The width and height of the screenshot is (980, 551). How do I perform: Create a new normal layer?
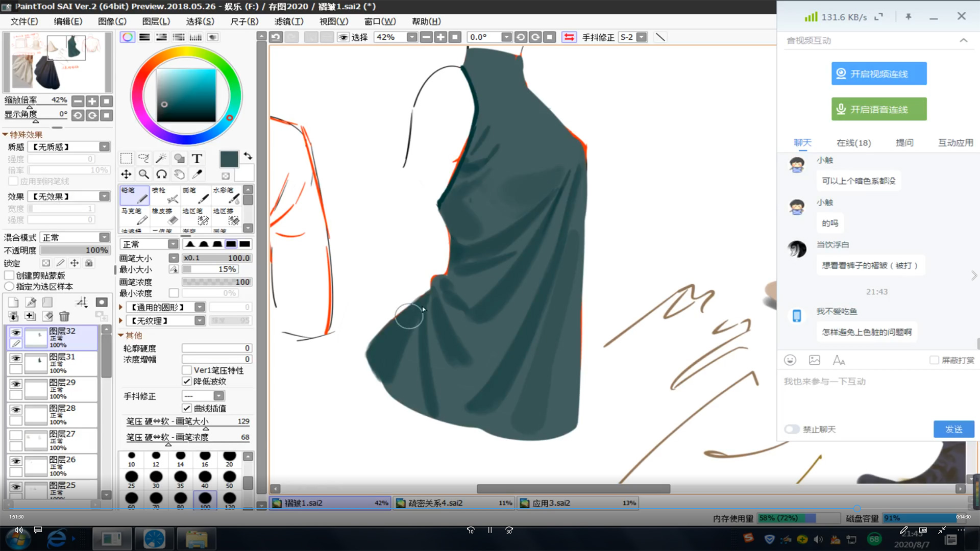[x=13, y=303]
